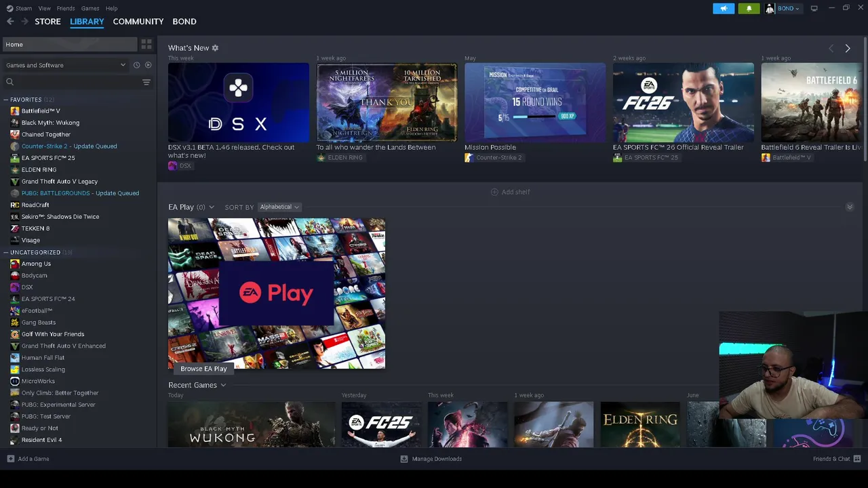
Task: Show next What's New items arrow
Action: click(x=848, y=48)
